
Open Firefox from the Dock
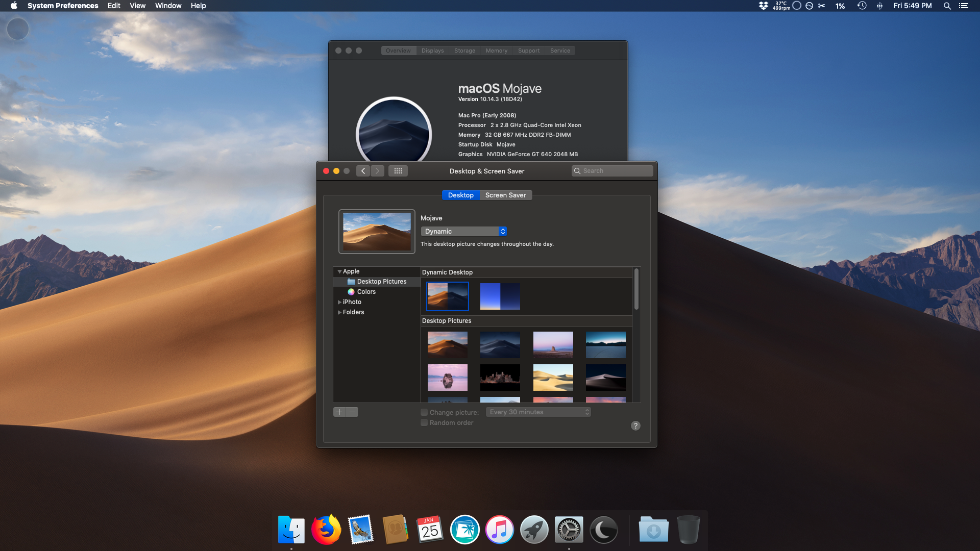click(326, 530)
